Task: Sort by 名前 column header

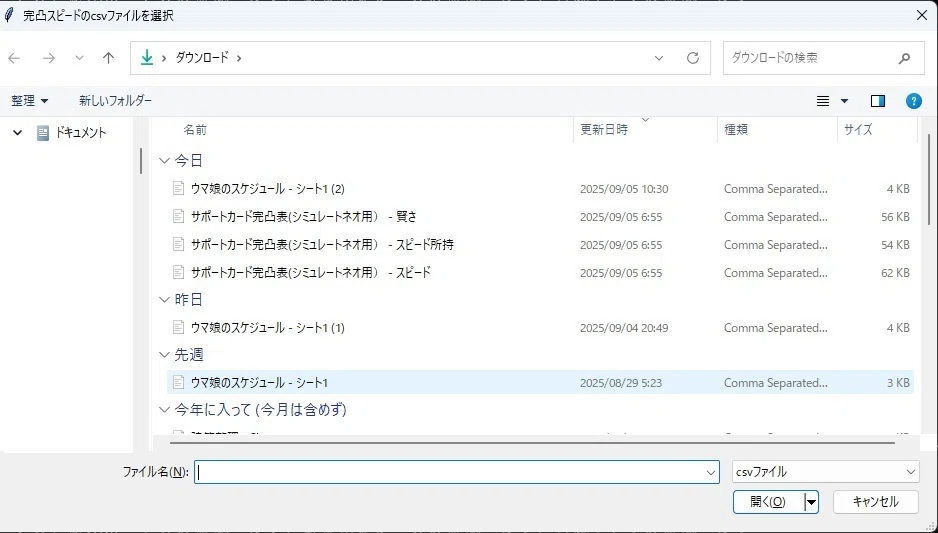Action: [195, 130]
